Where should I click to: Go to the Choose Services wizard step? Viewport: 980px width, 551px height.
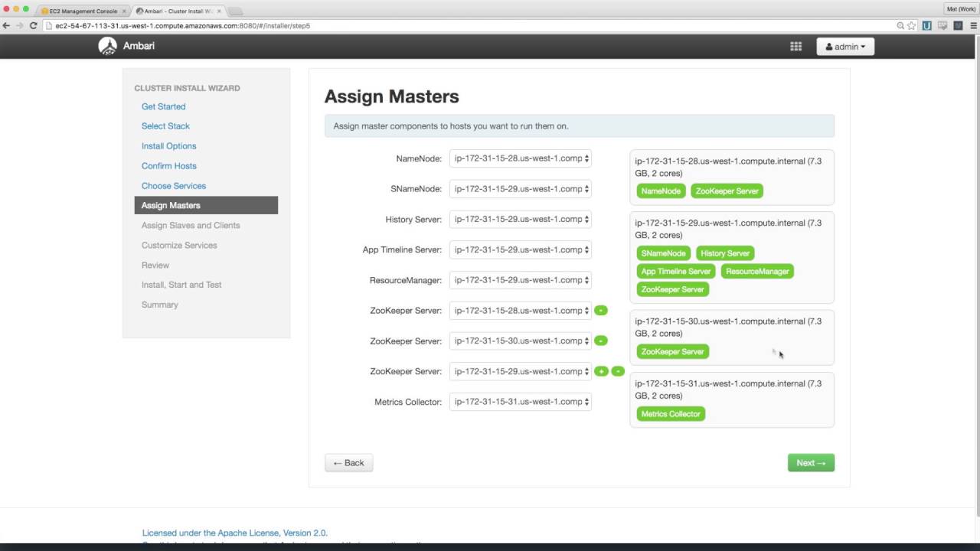(x=174, y=186)
